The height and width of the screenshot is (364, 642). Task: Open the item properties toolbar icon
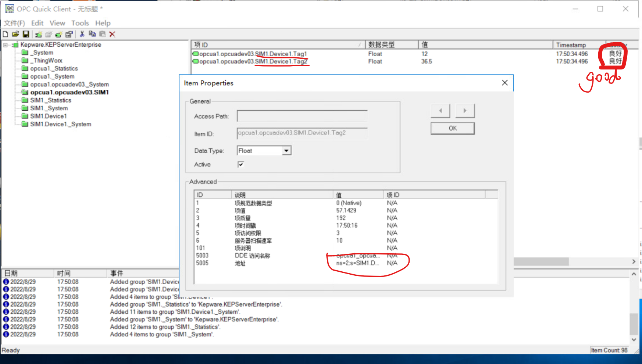point(69,34)
